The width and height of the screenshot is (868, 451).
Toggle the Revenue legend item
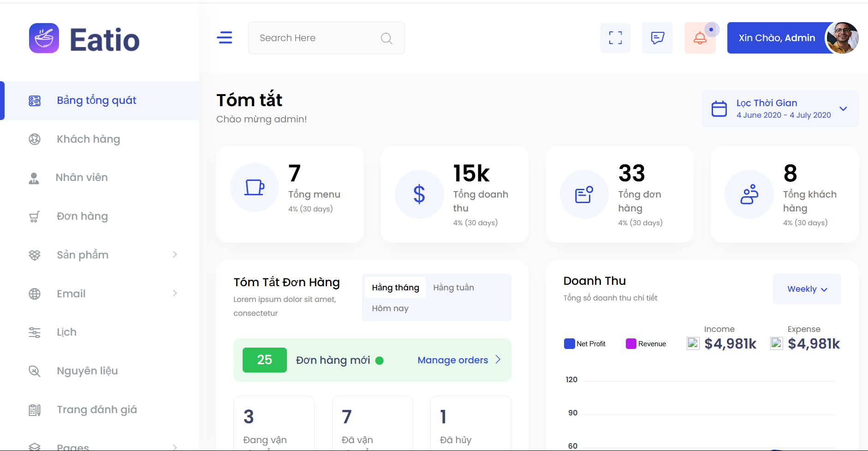646,344
